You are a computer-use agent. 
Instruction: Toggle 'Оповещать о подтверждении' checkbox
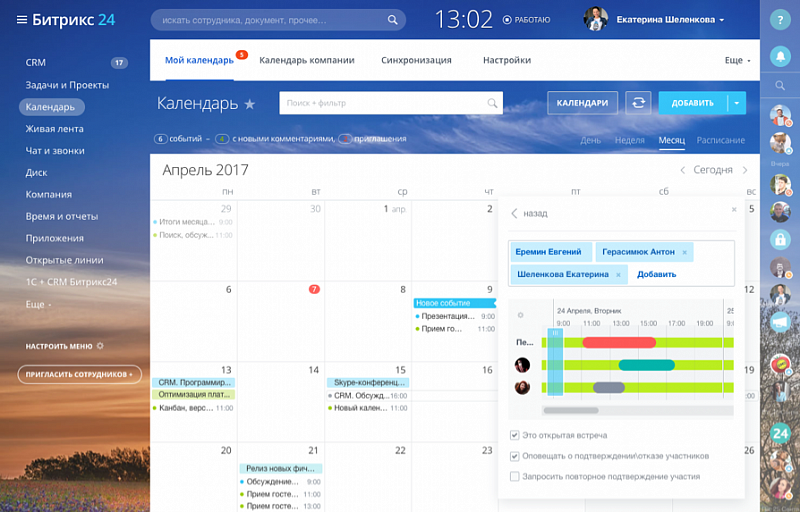[515, 456]
